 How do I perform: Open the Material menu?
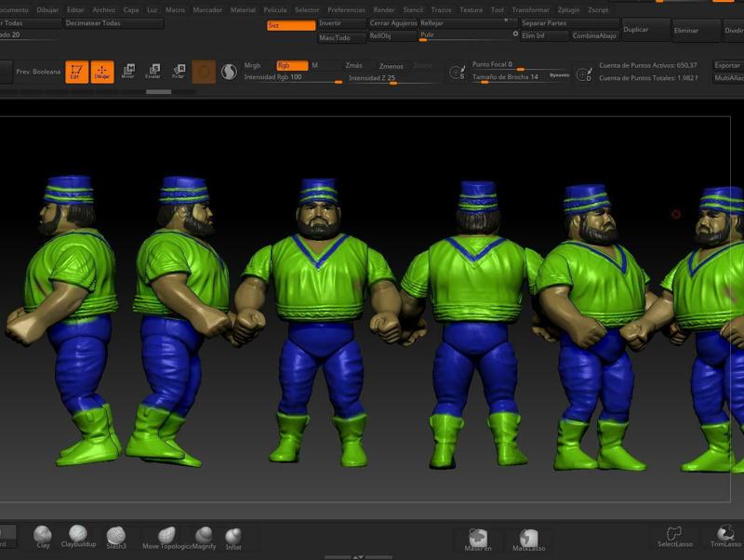[x=243, y=9]
